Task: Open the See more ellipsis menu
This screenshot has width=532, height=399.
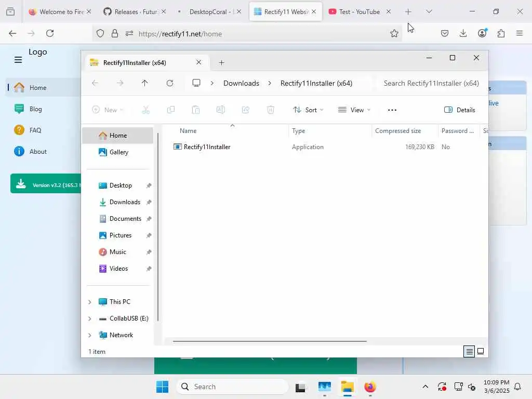Action: coord(392,110)
